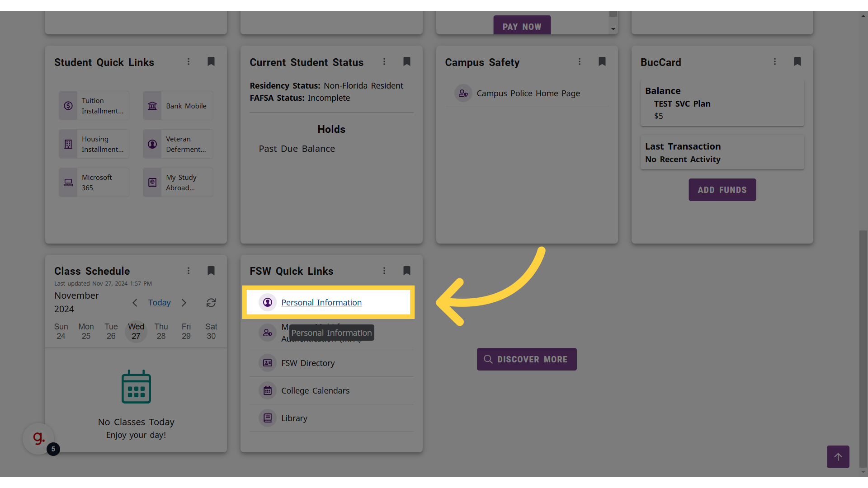This screenshot has height=488, width=868.
Task: Click the FSW Directory card icon
Action: [268, 363]
